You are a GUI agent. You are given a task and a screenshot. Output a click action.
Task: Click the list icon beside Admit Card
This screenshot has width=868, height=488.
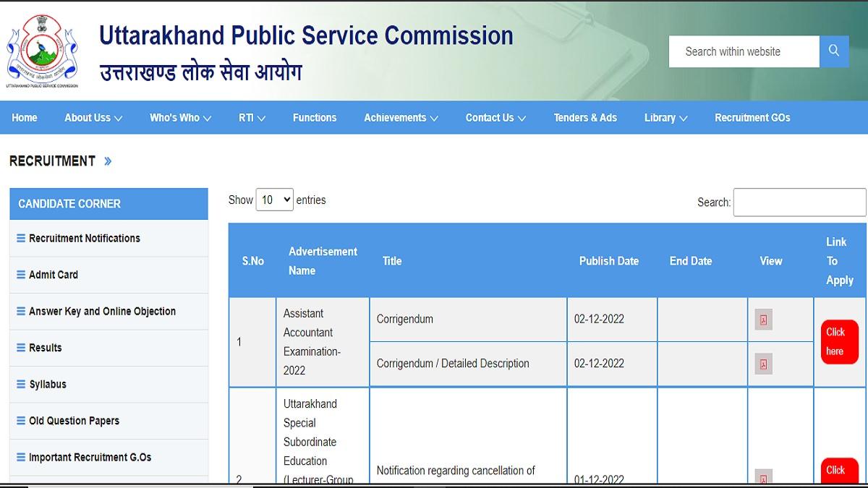tap(22, 274)
